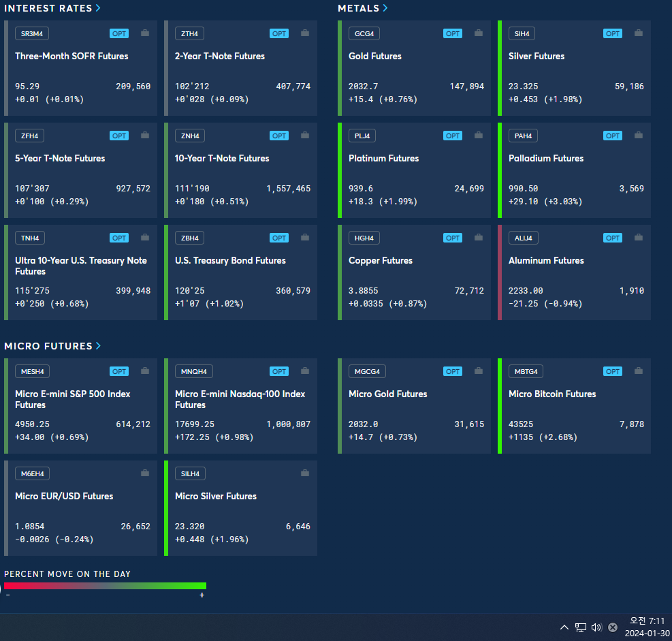
Task: Click the volume speaker icon in tray
Action: (x=596, y=627)
